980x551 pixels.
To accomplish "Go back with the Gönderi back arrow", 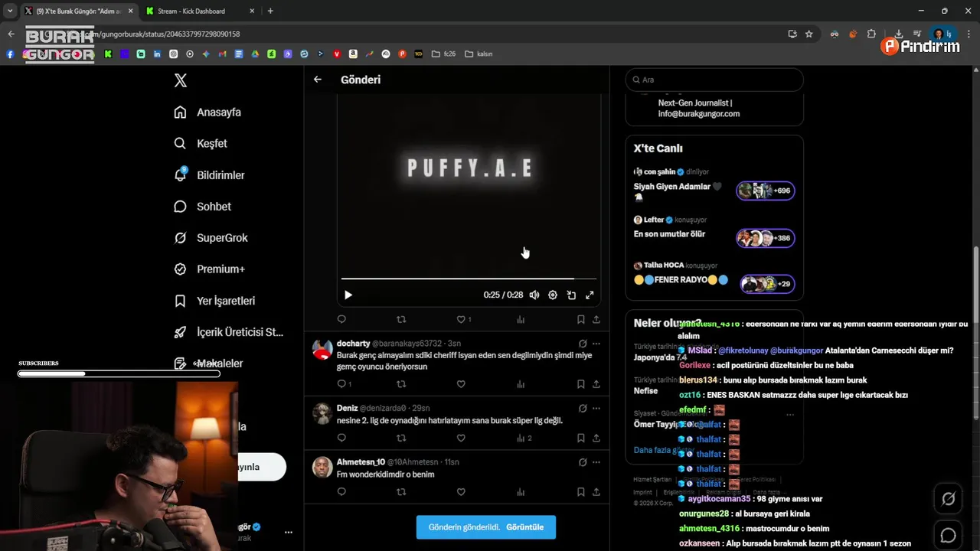I will click(x=318, y=80).
